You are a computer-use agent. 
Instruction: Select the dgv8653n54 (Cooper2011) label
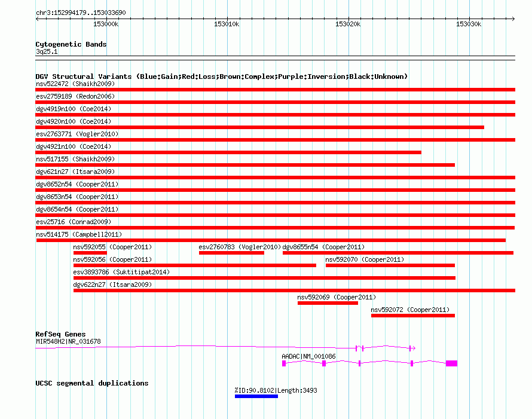click(x=77, y=197)
